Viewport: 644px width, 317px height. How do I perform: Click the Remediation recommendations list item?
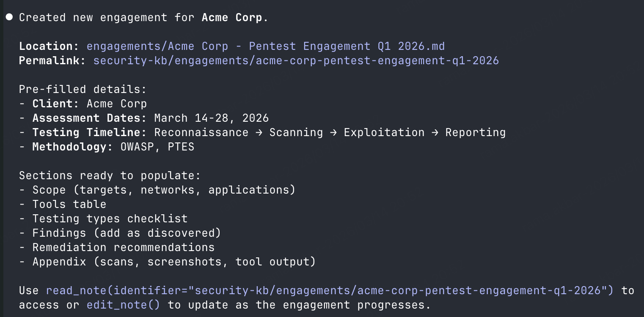click(x=123, y=247)
